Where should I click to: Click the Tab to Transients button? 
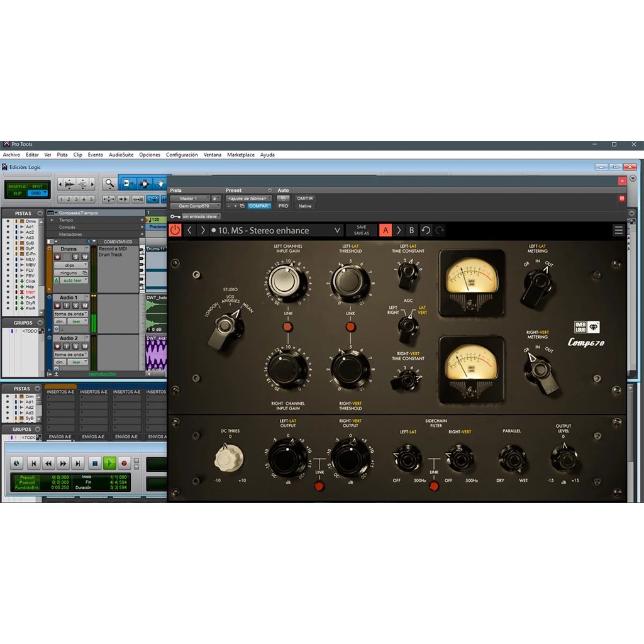tap(123, 199)
